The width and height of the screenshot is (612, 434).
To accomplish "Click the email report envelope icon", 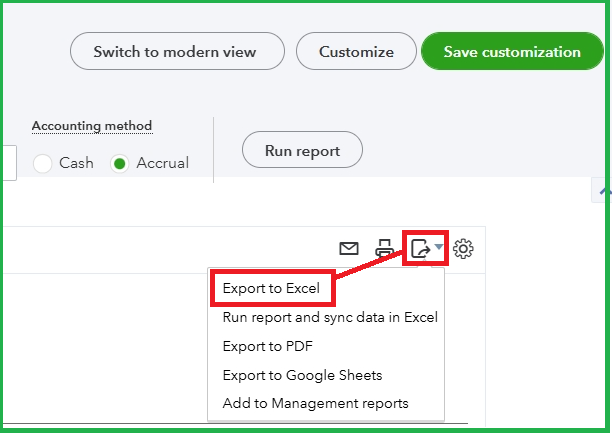I will point(349,249).
